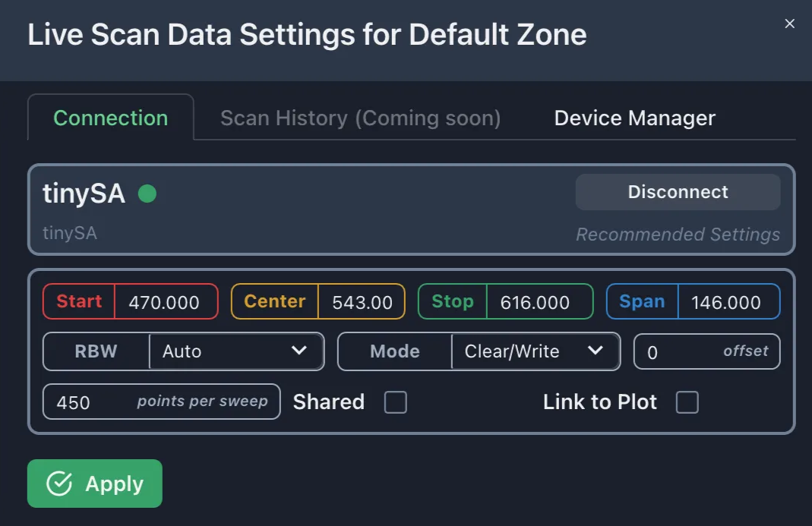Click the green tinySA connection status dot
This screenshot has width=812, height=526.
point(147,194)
